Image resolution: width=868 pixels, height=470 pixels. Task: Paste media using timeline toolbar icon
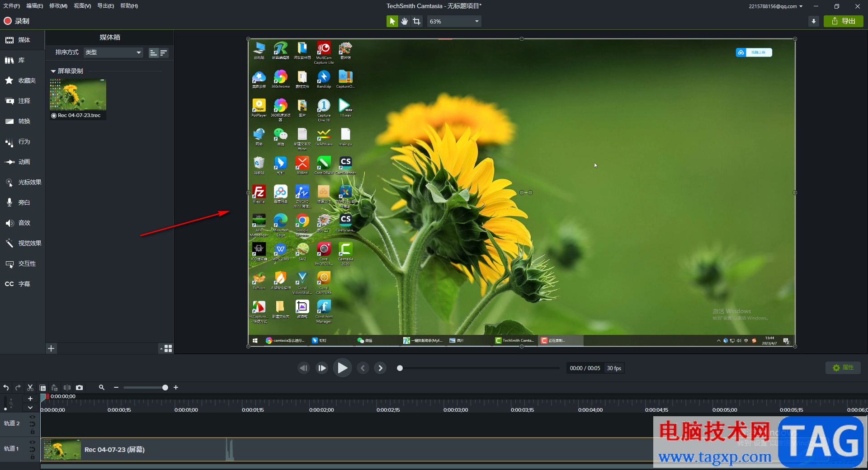[55, 387]
